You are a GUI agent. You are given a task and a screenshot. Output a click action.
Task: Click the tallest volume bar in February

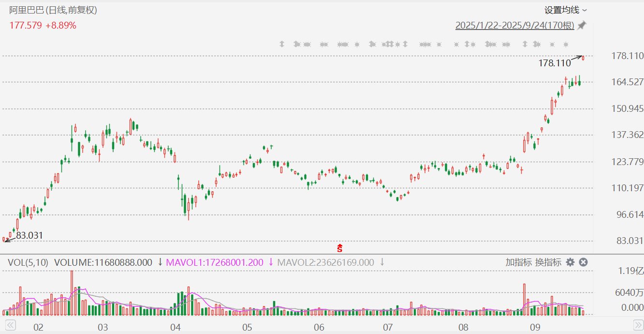[72, 293]
